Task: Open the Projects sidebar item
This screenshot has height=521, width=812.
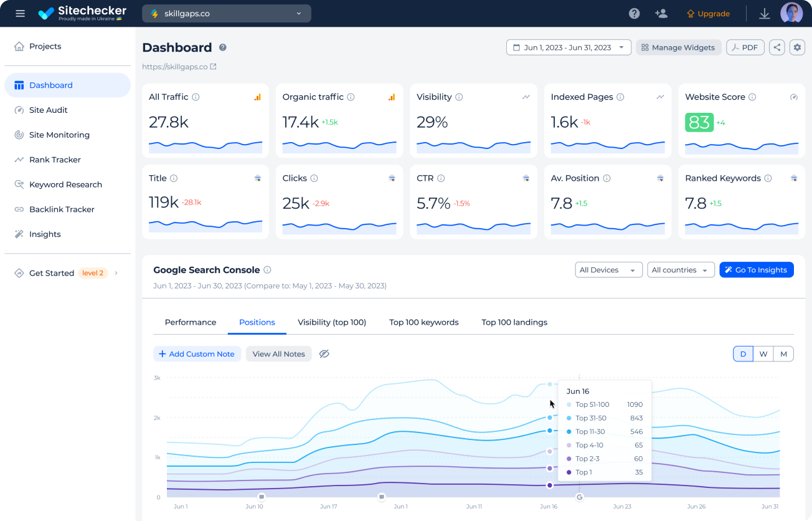Action: (x=67, y=46)
